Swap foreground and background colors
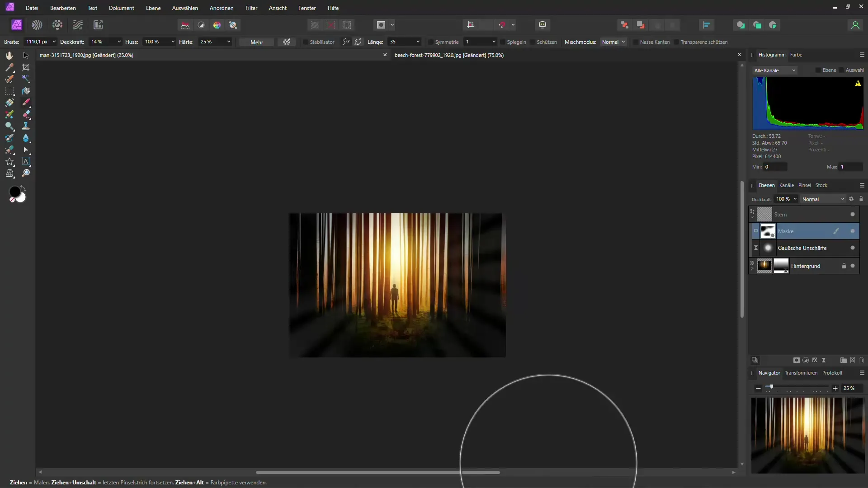 click(23, 188)
